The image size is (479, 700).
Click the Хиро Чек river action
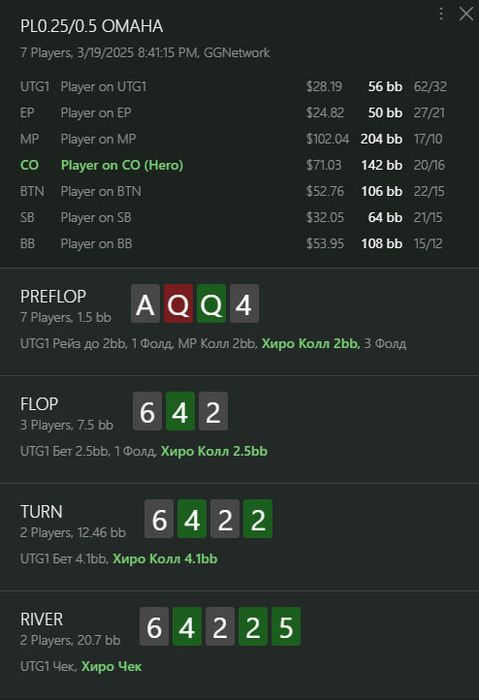click(112, 667)
